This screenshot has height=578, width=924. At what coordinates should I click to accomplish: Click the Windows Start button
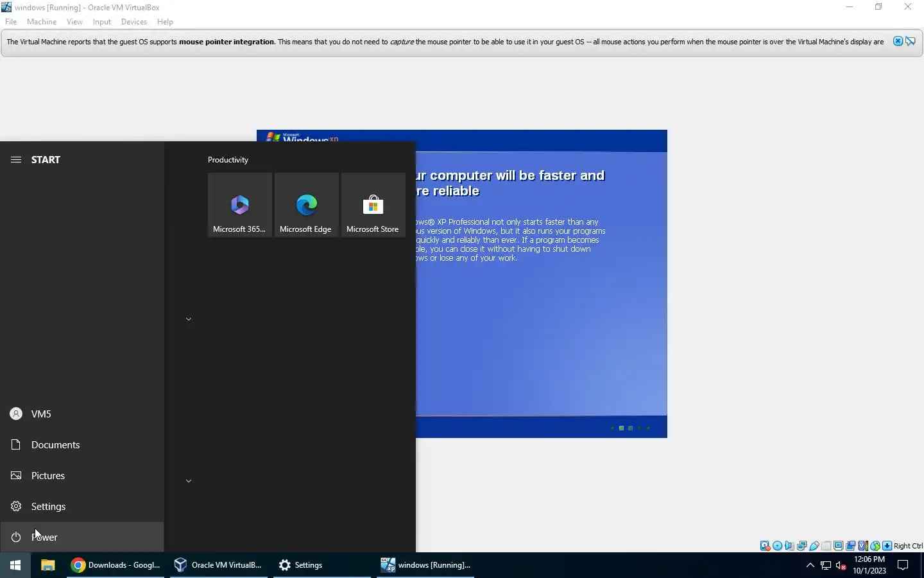pyautogui.click(x=15, y=565)
